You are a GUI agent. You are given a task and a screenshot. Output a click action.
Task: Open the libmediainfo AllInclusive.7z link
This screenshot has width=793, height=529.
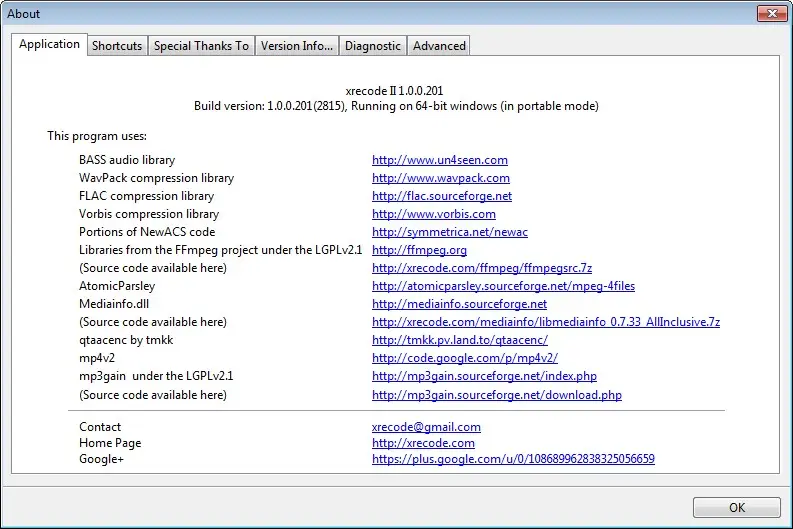546,322
